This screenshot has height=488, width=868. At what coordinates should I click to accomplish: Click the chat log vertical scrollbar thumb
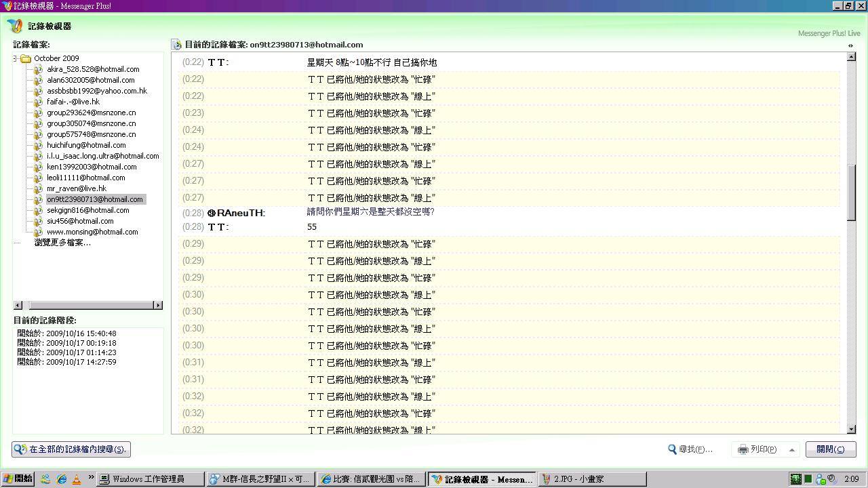pos(851,192)
